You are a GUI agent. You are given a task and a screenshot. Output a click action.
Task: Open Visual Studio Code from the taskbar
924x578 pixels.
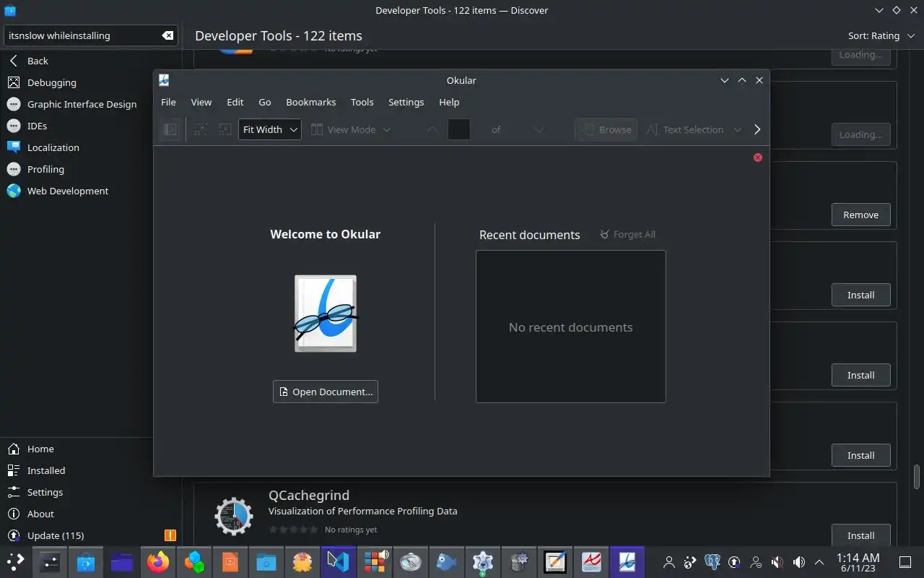point(339,561)
